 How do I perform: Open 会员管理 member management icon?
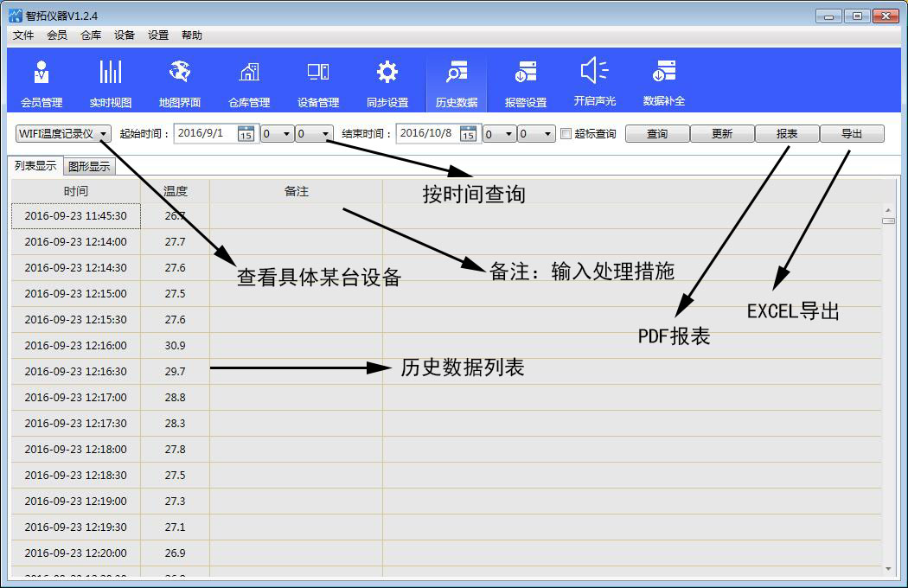point(42,81)
